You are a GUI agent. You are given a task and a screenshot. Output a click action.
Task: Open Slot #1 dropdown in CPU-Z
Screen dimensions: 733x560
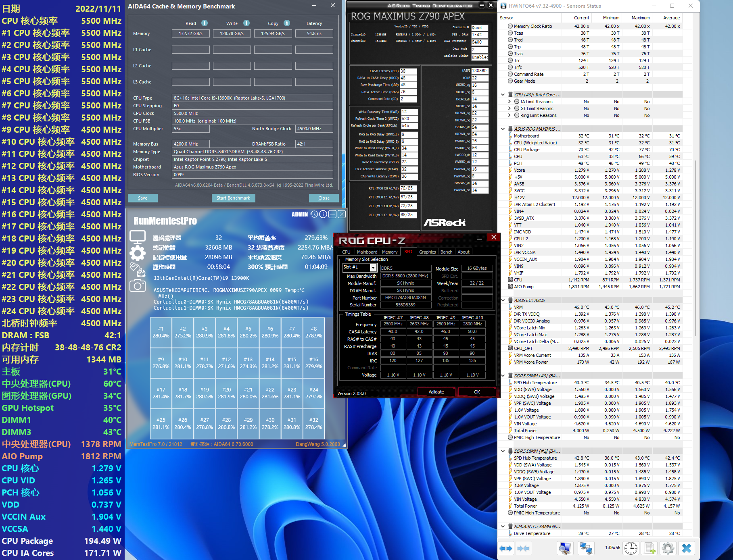click(x=373, y=267)
